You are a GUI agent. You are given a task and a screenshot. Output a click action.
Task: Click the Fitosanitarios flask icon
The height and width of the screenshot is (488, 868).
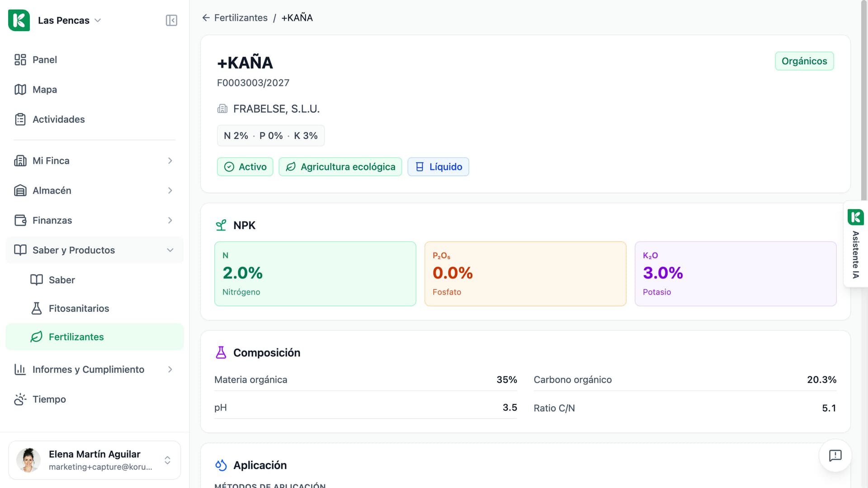pos(37,308)
